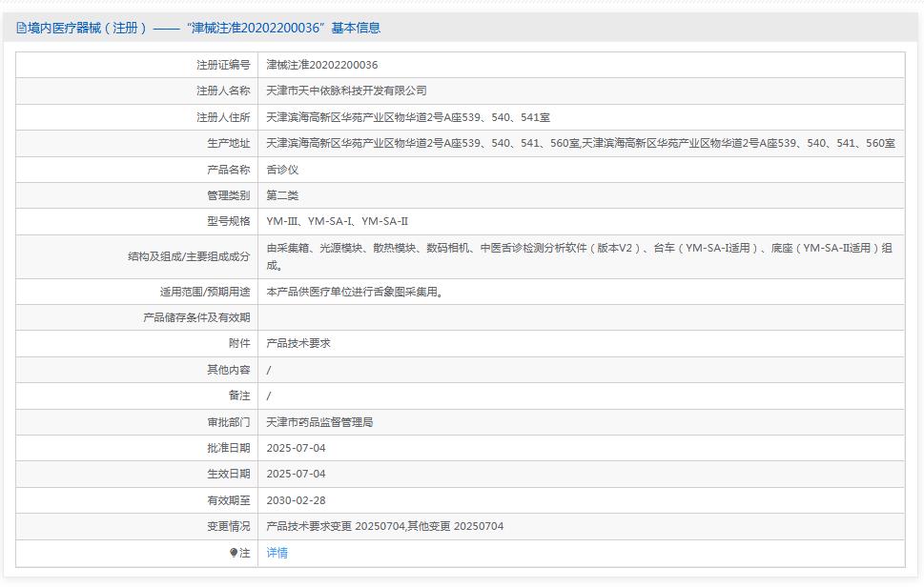
Task: Select the product name 舌诊仪
Action: (282, 169)
